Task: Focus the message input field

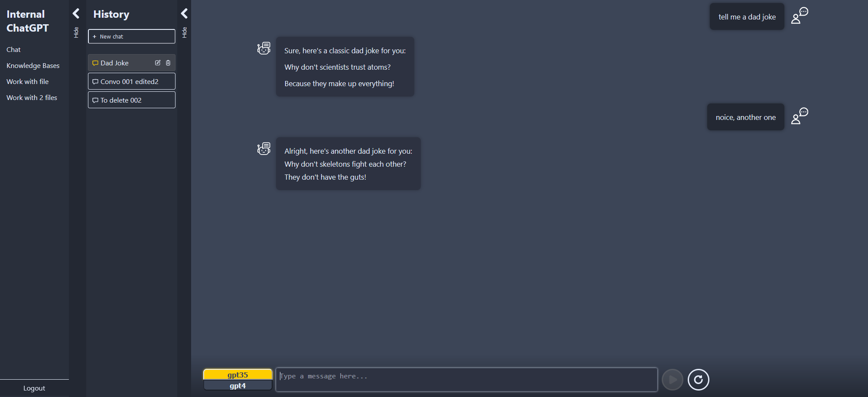Action: tap(467, 380)
